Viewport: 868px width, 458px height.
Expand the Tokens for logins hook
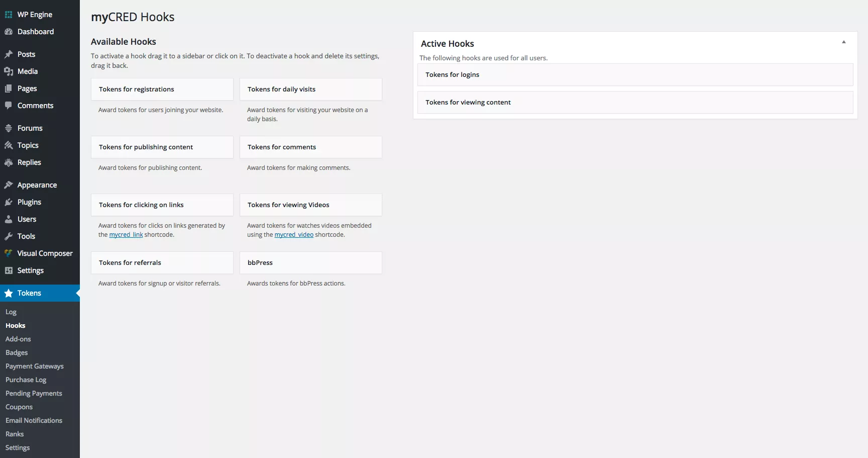(635, 75)
